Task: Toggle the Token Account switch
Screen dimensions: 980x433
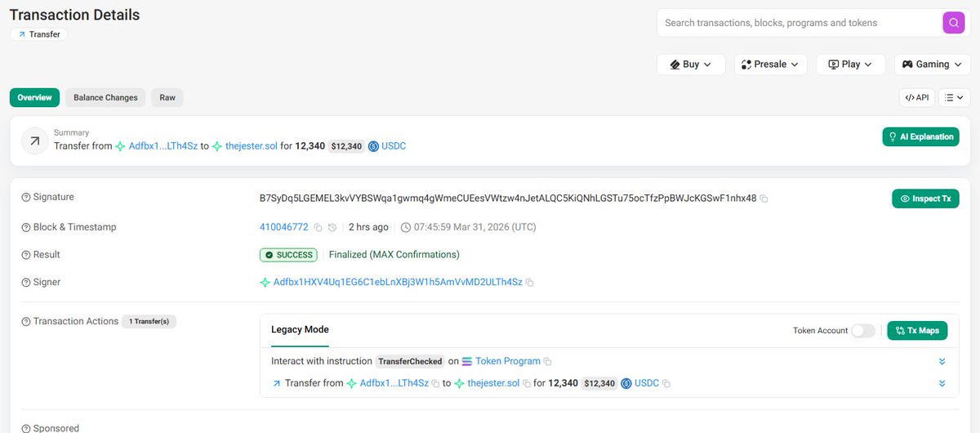Action: click(x=863, y=331)
